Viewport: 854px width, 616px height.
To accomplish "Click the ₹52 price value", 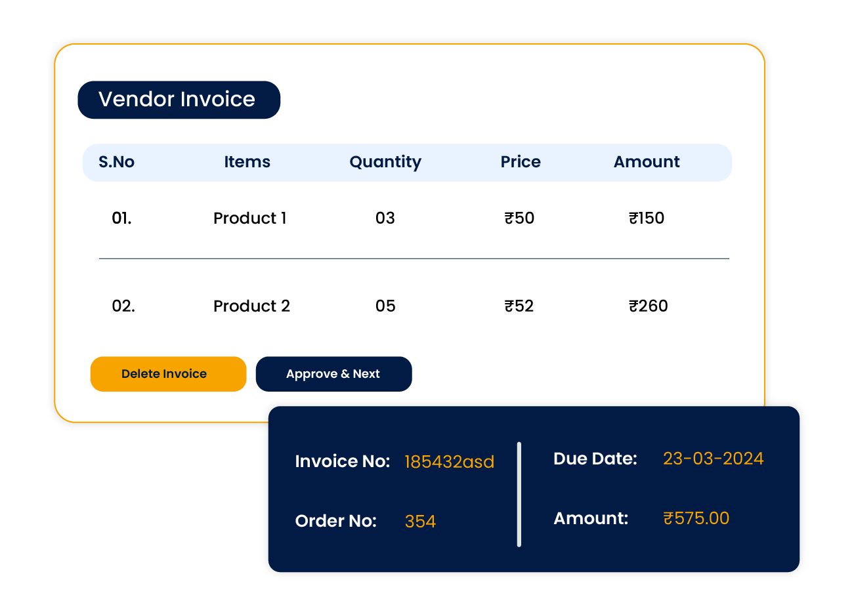I will (x=519, y=306).
